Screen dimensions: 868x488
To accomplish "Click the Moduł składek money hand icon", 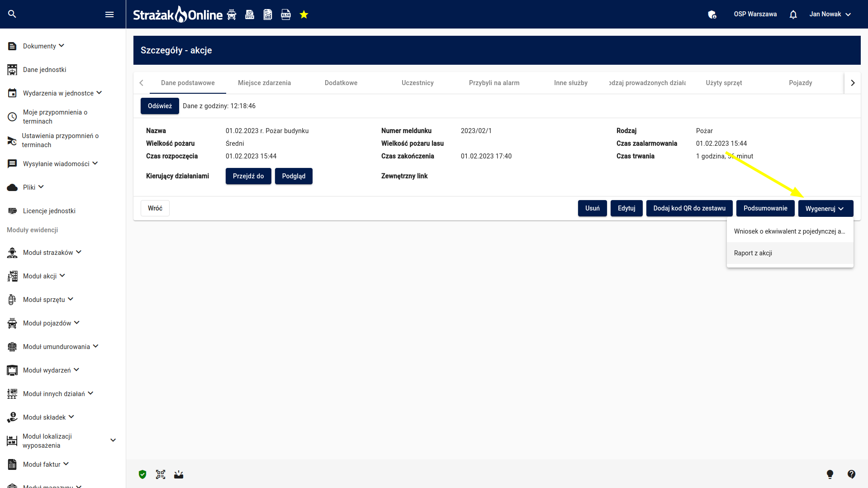I will tap(12, 417).
